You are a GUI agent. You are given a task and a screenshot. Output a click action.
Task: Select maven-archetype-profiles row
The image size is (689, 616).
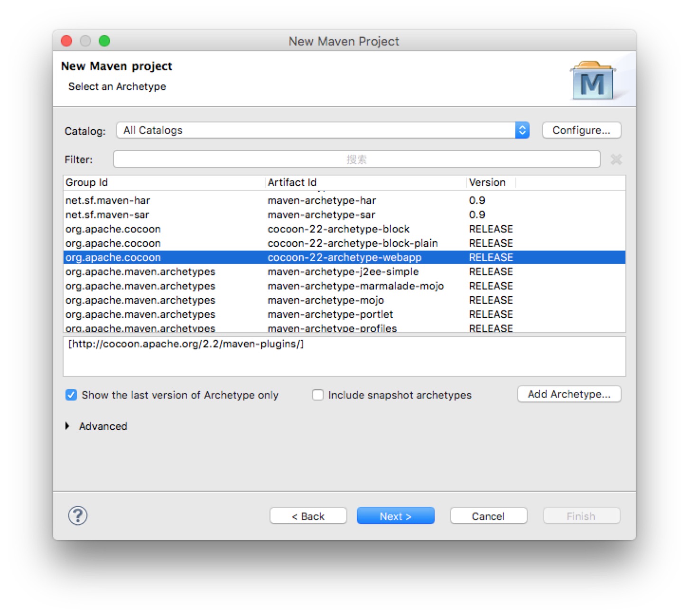pyautogui.click(x=344, y=327)
